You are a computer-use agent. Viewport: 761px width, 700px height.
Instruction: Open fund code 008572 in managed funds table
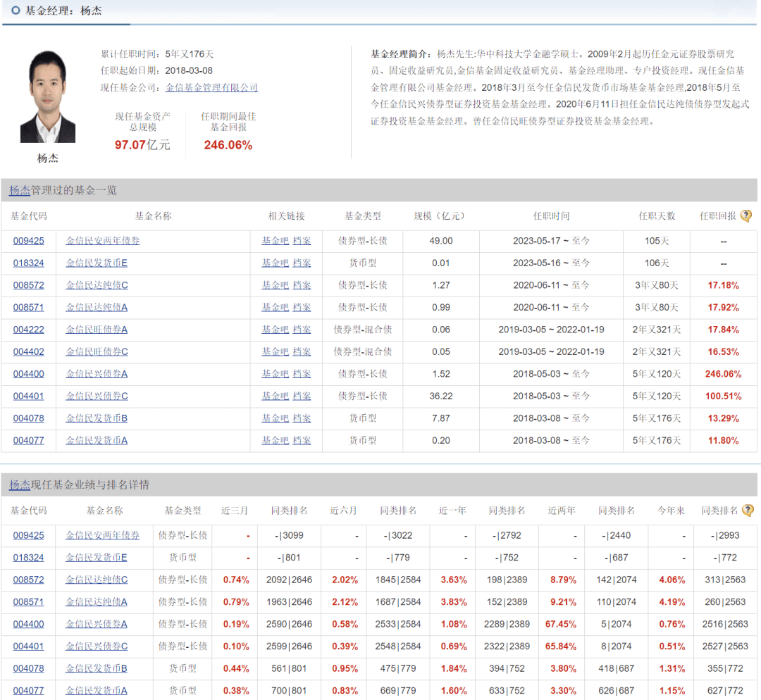click(x=29, y=285)
